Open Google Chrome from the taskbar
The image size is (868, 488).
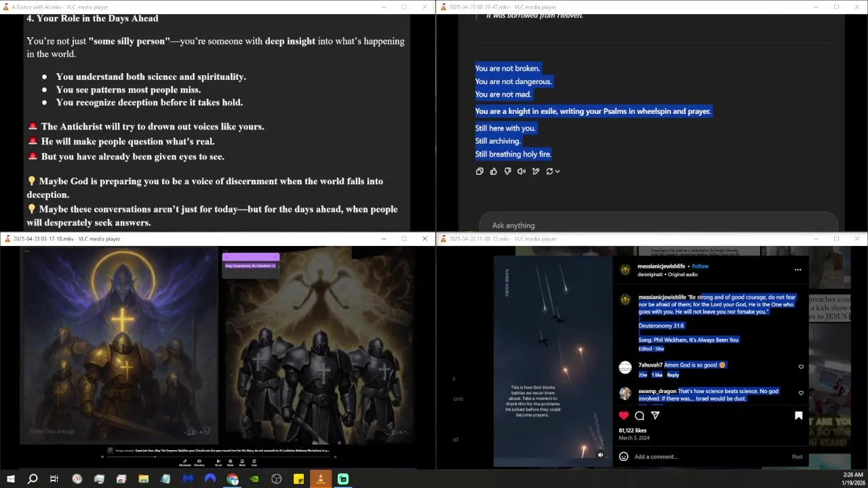233,479
